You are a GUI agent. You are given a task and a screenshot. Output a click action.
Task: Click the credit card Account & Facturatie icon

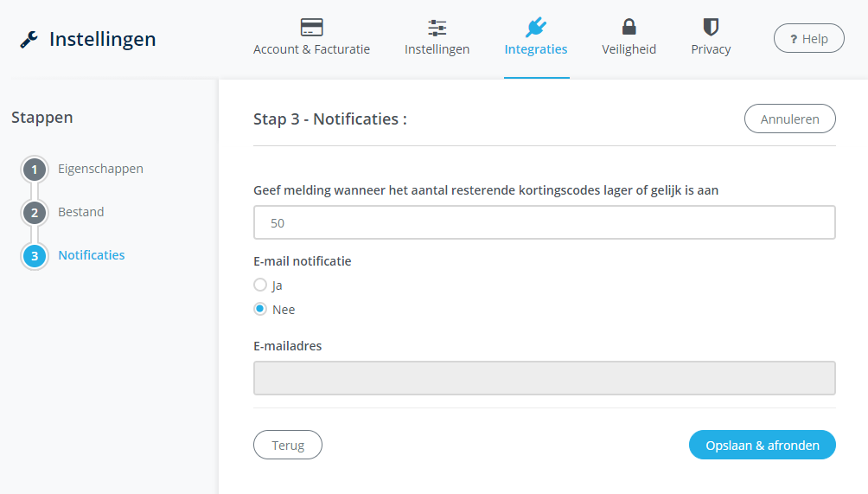(311, 27)
